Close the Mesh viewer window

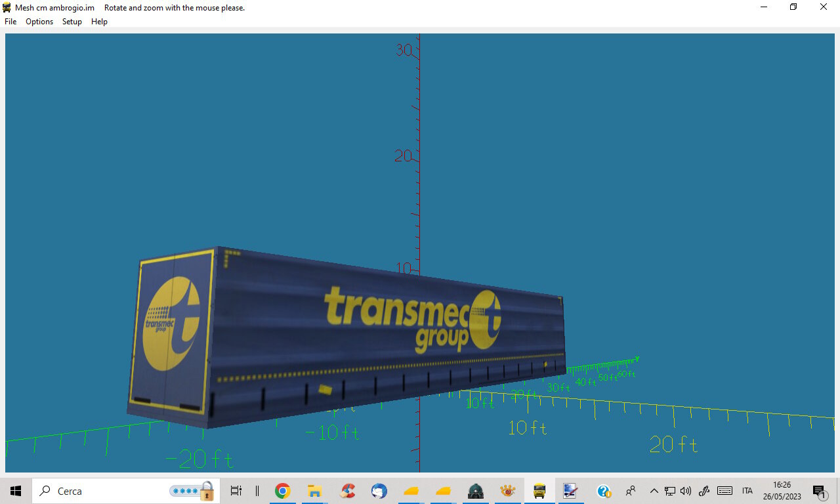pyautogui.click(x=824, y=7)
